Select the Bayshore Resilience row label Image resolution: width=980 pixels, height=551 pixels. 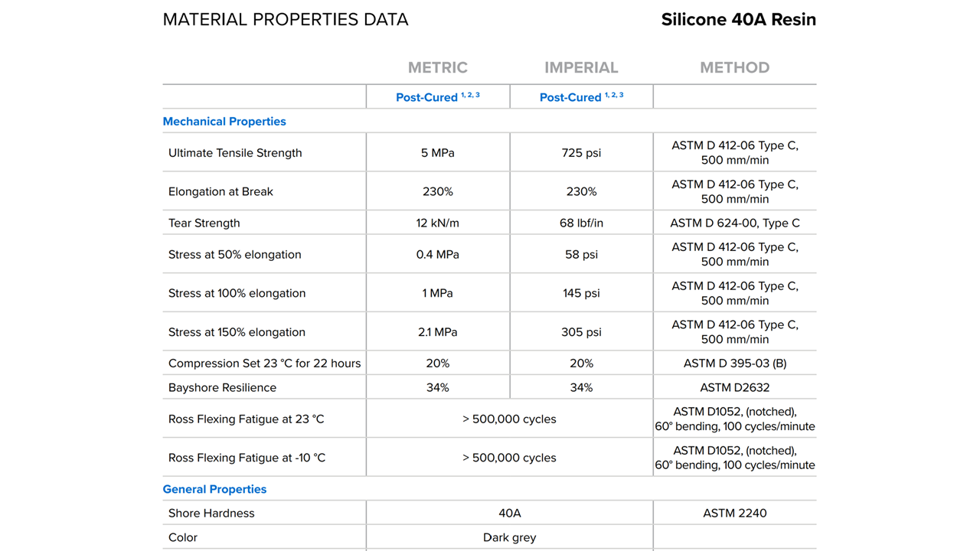tap(222, 387)
